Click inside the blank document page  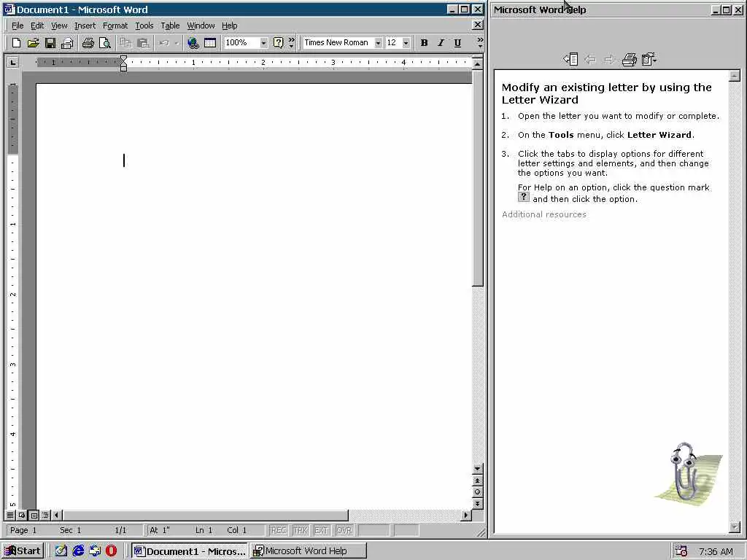[x=254, y=295]
